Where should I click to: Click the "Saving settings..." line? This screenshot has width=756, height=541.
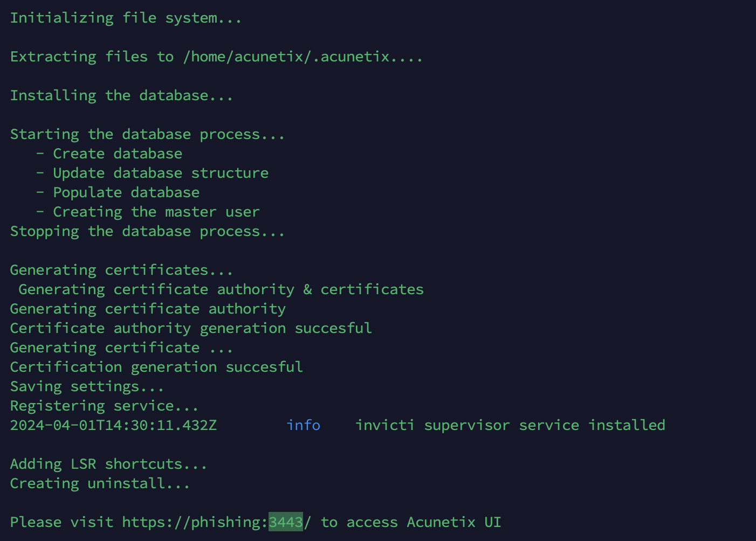87,386
